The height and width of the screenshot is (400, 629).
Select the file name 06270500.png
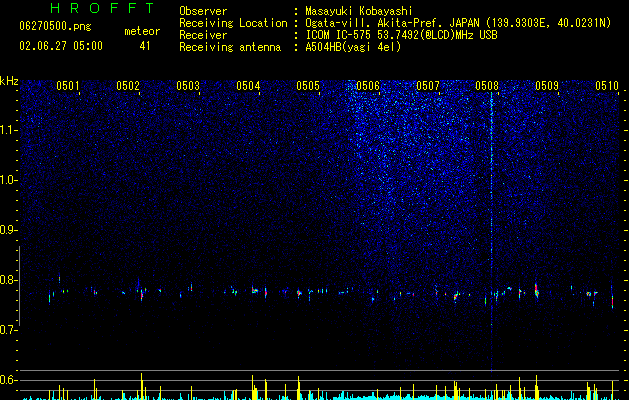coord(55,27)
